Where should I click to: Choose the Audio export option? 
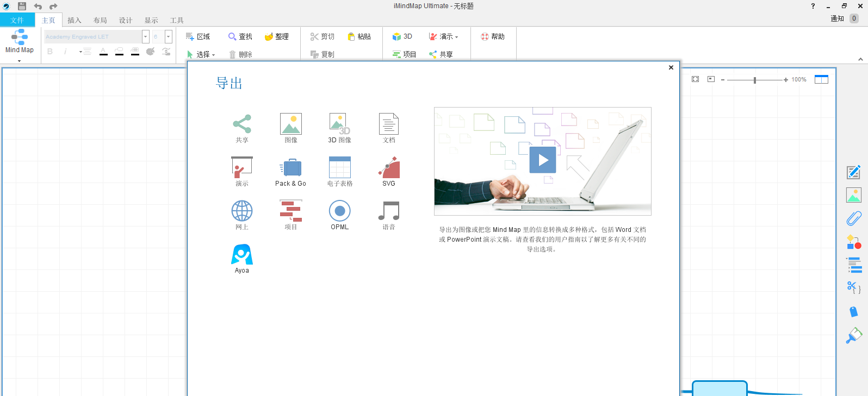tap(389, 215)
